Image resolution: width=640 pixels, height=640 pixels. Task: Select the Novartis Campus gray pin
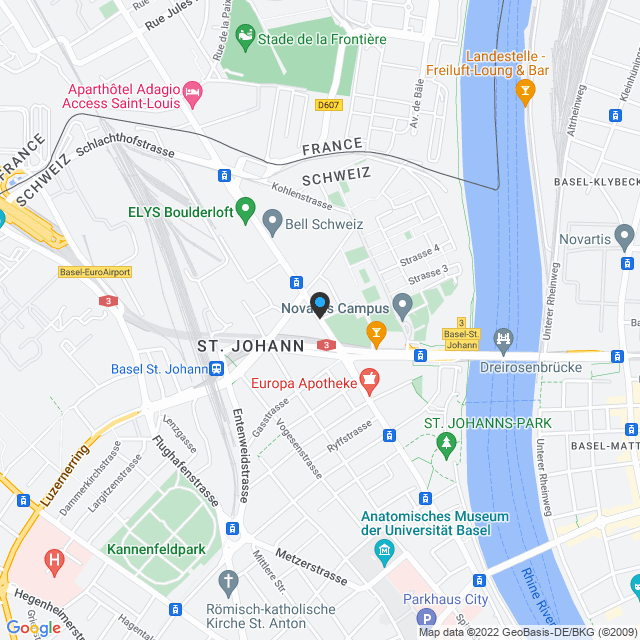[x=402, y=307]
